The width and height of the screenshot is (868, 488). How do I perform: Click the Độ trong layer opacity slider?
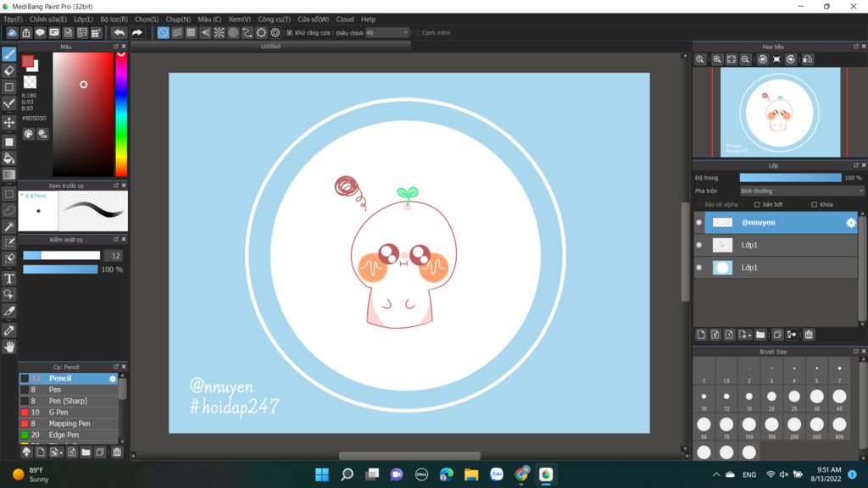791,178
